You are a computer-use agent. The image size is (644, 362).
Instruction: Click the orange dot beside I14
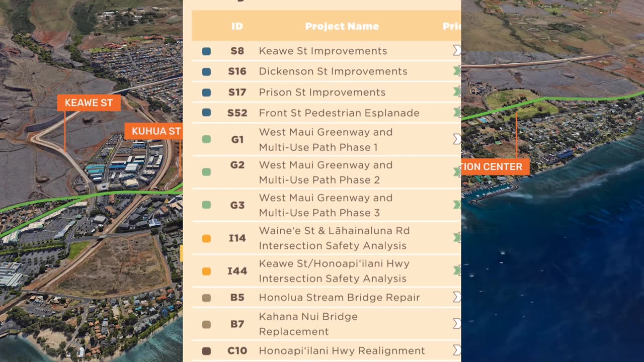tap(206, 238)
